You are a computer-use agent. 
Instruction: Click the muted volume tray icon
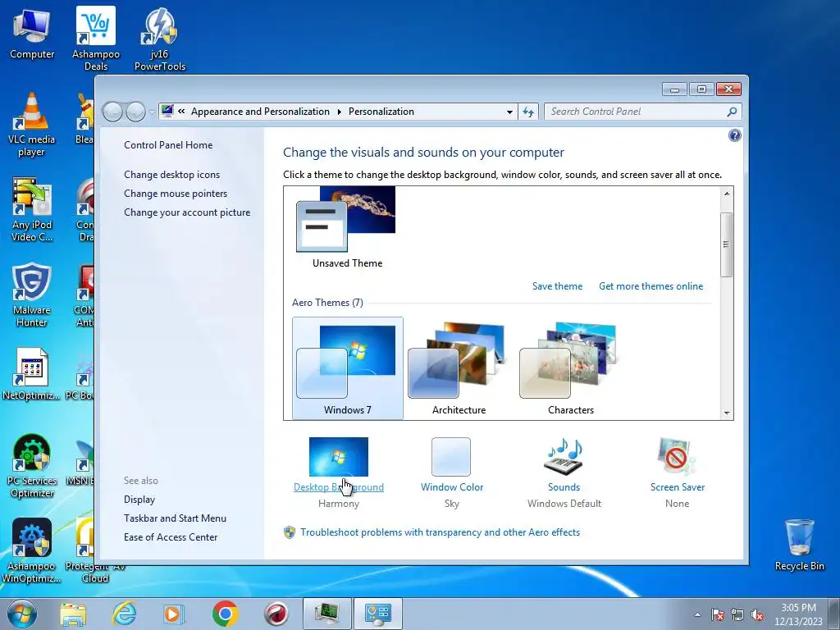pyautogui.click(x=757, y=615)
